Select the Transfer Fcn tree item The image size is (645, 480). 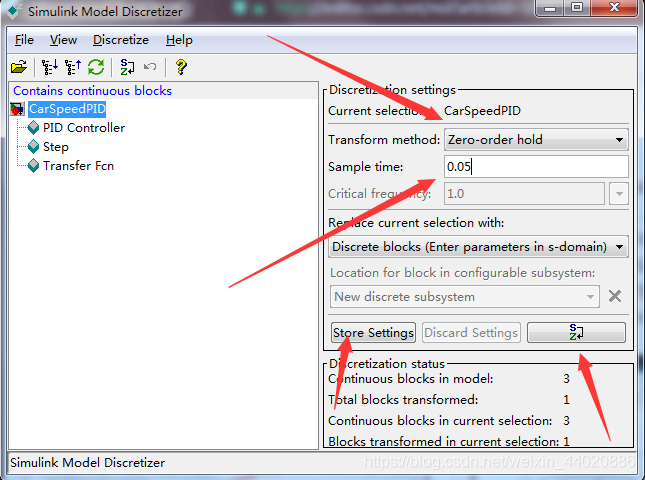79,166
